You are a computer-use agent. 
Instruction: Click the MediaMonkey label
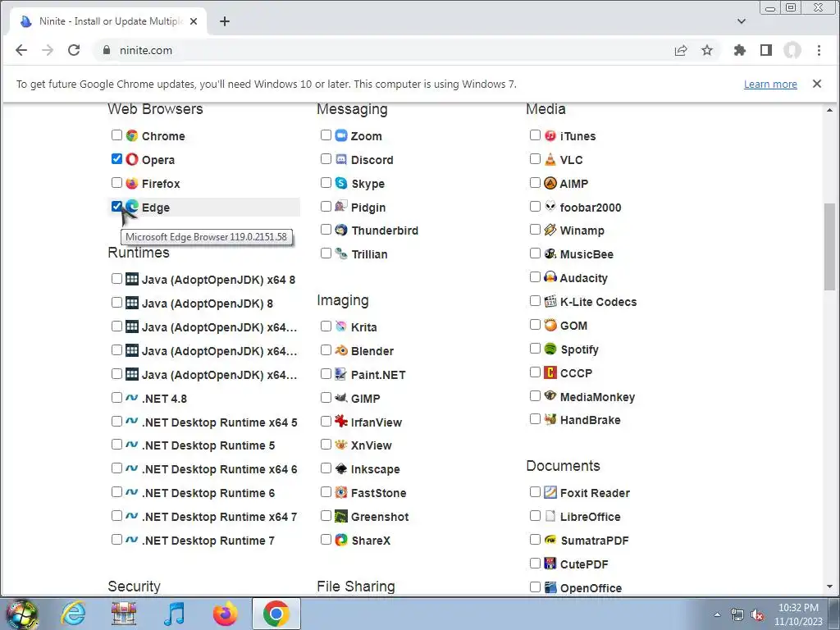[597, 397]
